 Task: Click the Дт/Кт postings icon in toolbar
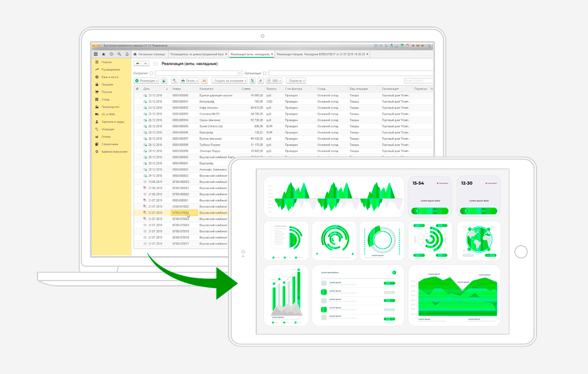click(x=174, y=80)
